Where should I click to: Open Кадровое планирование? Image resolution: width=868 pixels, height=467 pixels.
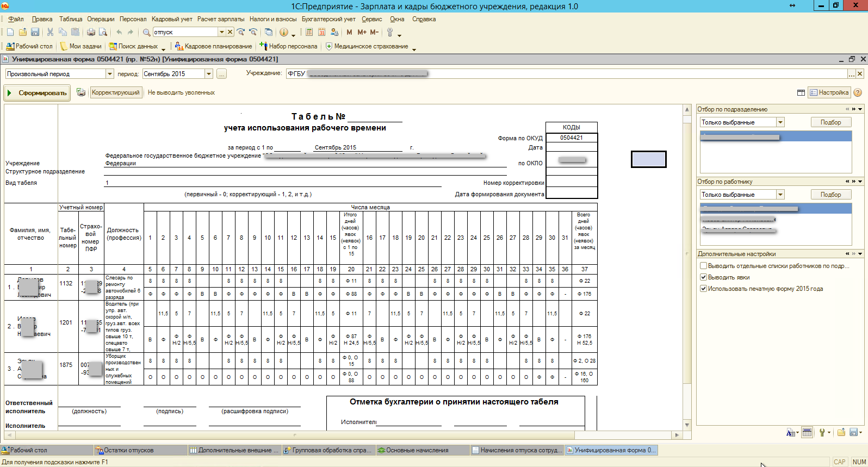(x=213, y=46)
